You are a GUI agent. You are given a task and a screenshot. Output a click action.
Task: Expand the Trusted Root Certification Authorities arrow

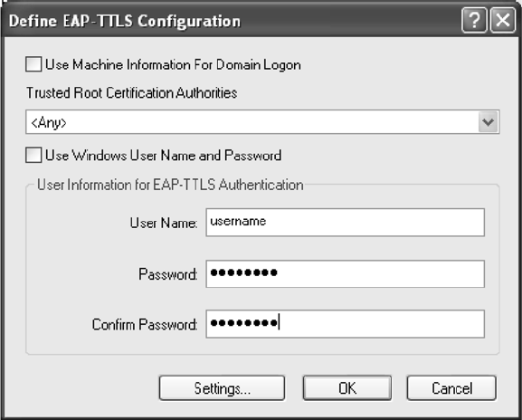point(488,122)
